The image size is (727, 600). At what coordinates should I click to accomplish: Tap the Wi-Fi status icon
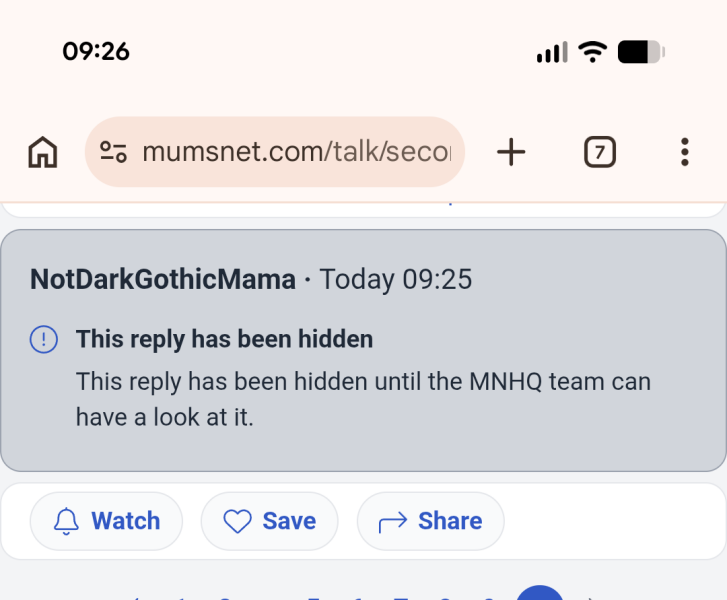pos(593,52)
